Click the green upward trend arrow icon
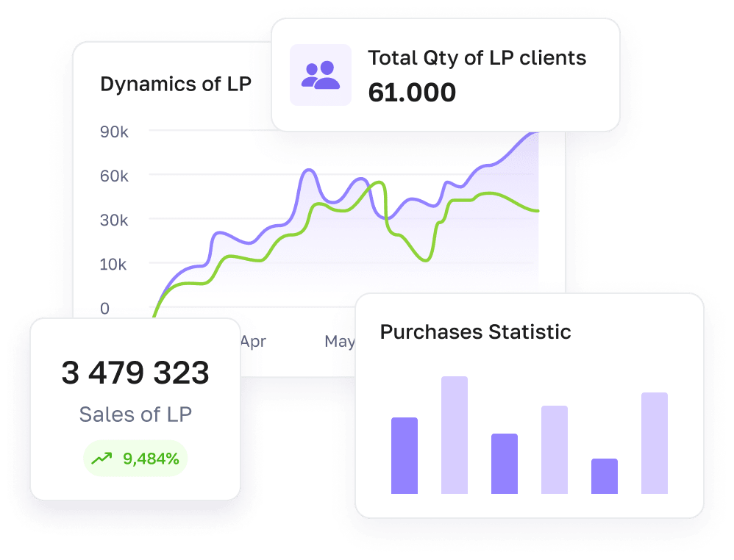734x560 pixels. [x=101, y=458]
